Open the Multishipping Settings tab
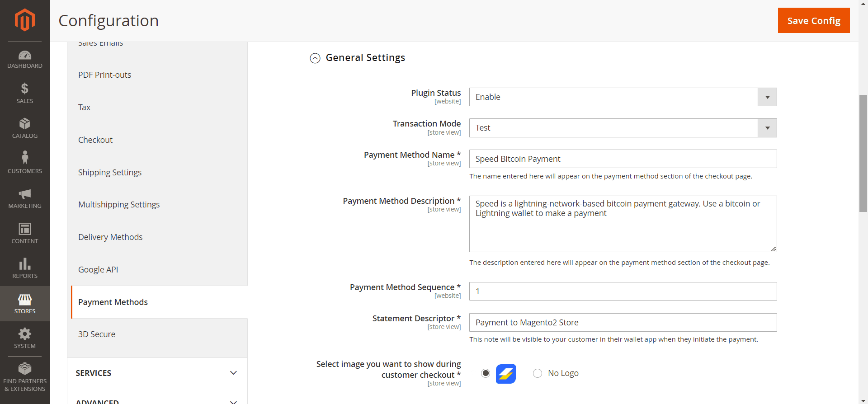The image size is (868, 404). coord(157,205)
